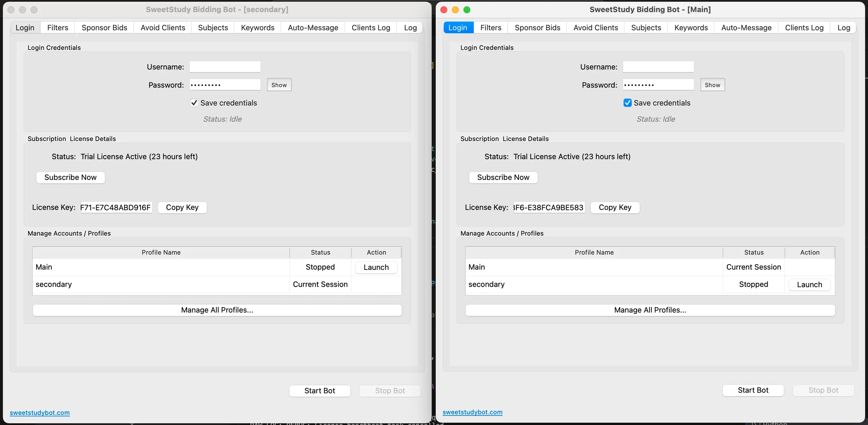Click Subscribe Now in Main window
Viewport: 868px width, 425px height.
pos(503,177)
